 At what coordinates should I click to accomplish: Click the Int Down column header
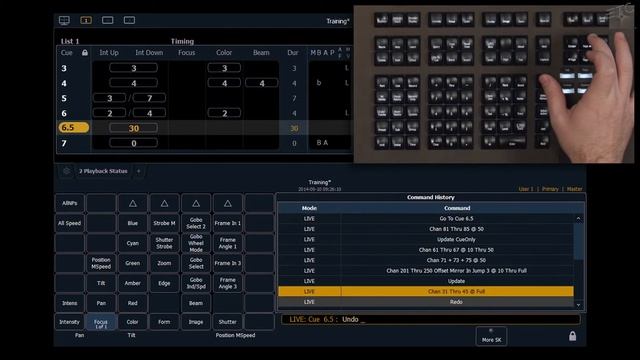coord(149,53)
